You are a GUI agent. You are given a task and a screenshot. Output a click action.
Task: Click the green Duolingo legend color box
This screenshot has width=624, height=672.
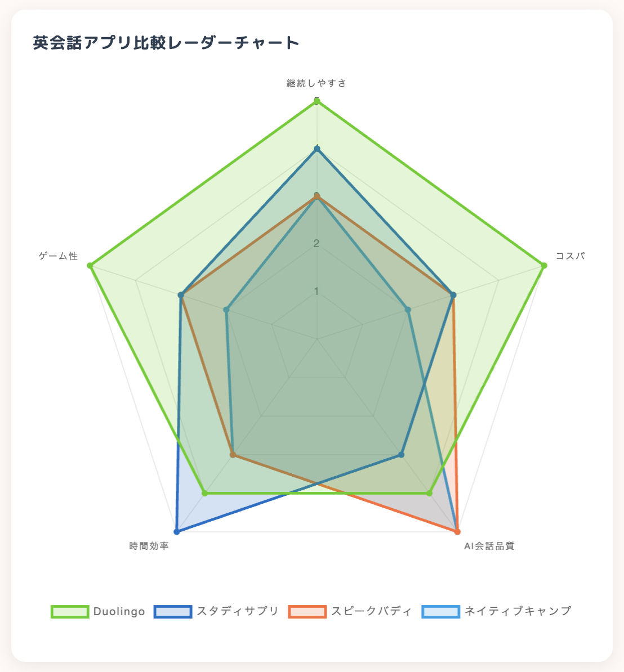(70, 611)
